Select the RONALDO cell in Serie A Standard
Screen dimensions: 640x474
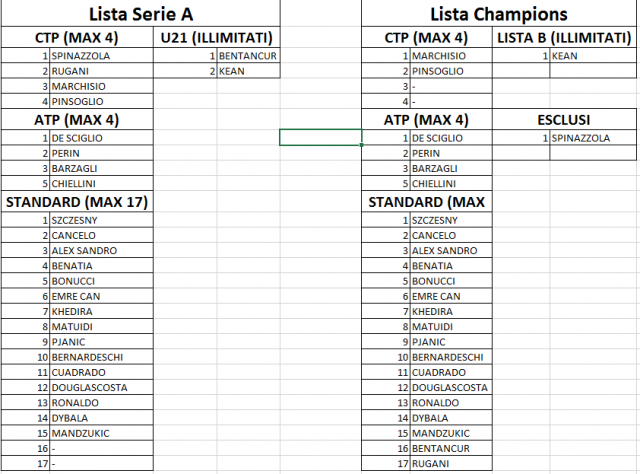101,403
